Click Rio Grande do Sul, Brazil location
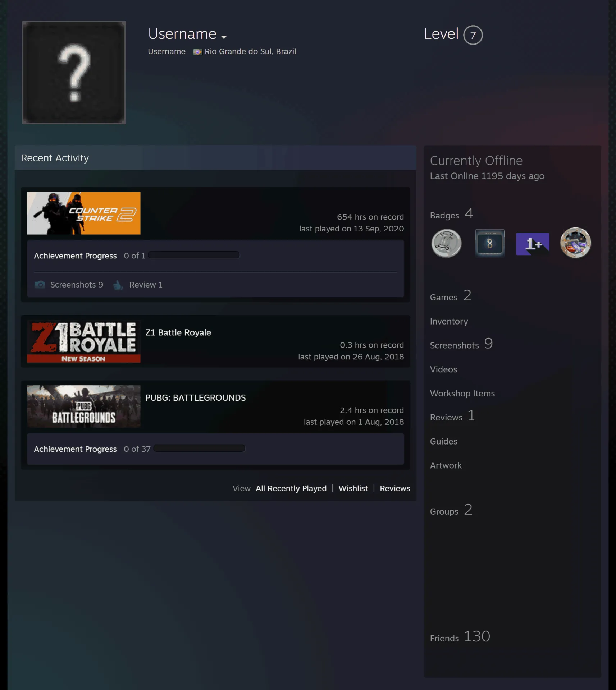Viewport: 616px width, 690px height. click(x=250, y=51)
